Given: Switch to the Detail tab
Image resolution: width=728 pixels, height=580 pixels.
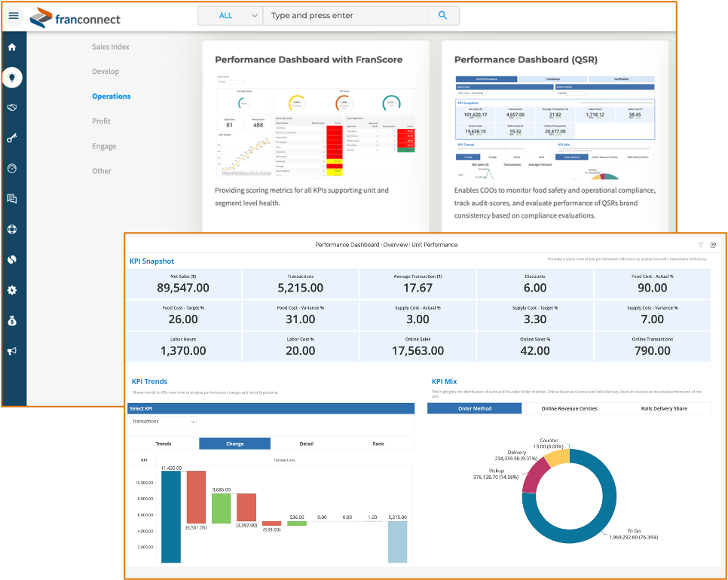Looking at the screenshot, I should tap(307, 444).
